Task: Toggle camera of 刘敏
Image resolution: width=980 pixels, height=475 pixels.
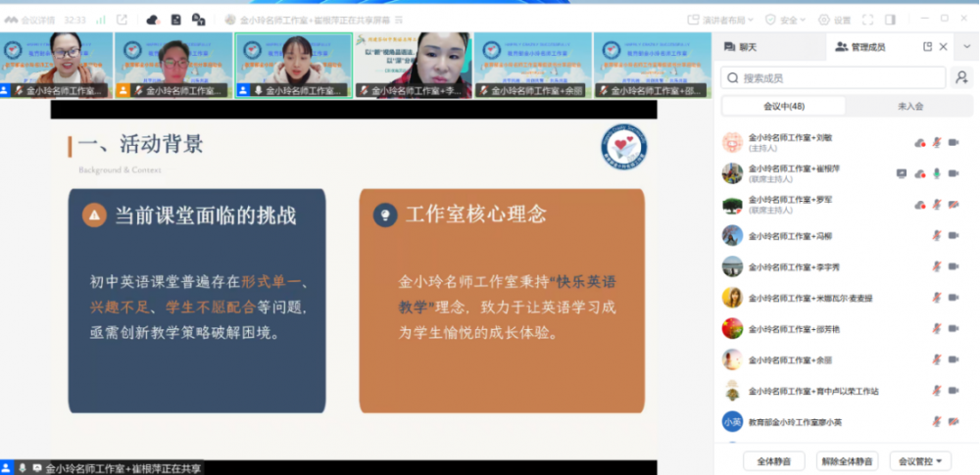Action: tap(954, 143)
